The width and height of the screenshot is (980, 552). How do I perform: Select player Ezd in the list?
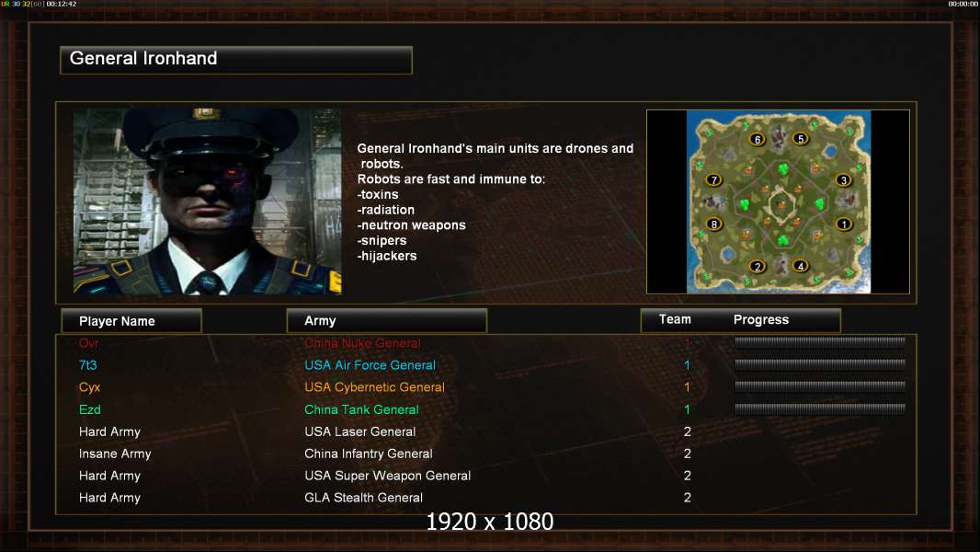(89, 409)
